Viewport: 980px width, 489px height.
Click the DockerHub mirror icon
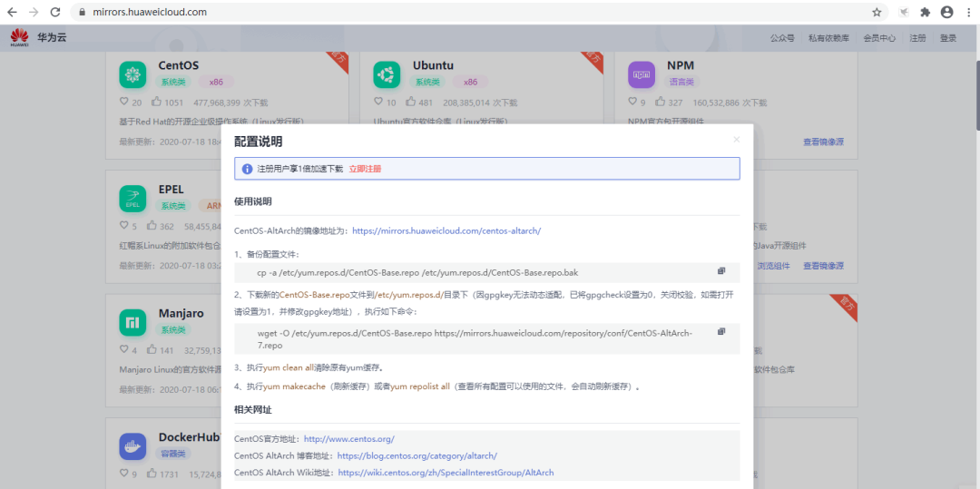pyautogui.click(x=132, y=446)
